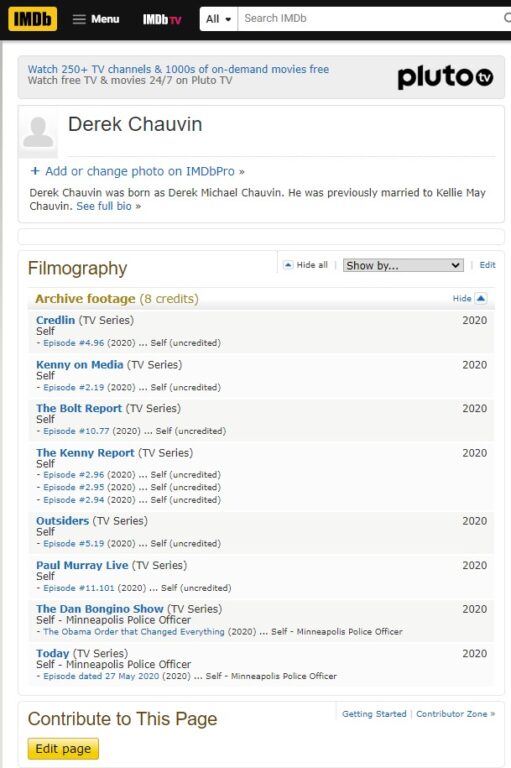Open the Getting Started link
This screenshot has height=768, width=511.
tap(374, 714)
